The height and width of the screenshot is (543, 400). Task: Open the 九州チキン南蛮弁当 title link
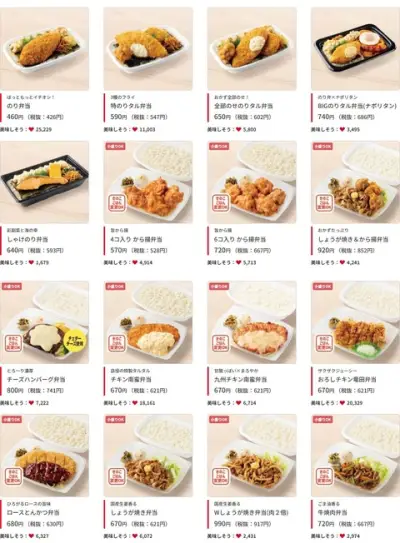pyautogui.click(x=240, y=379)
